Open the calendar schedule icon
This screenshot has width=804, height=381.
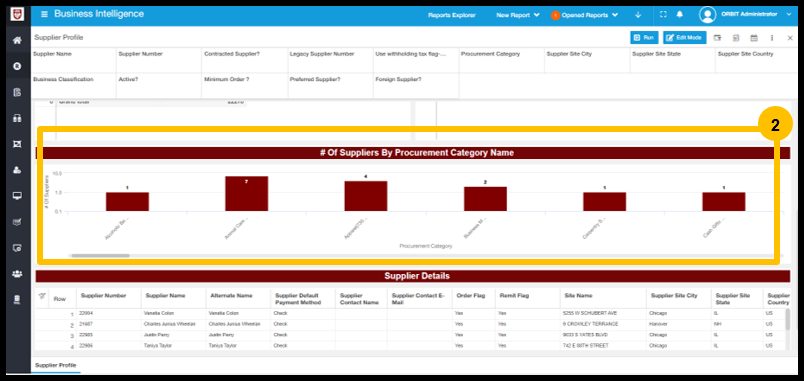point(754,38)
